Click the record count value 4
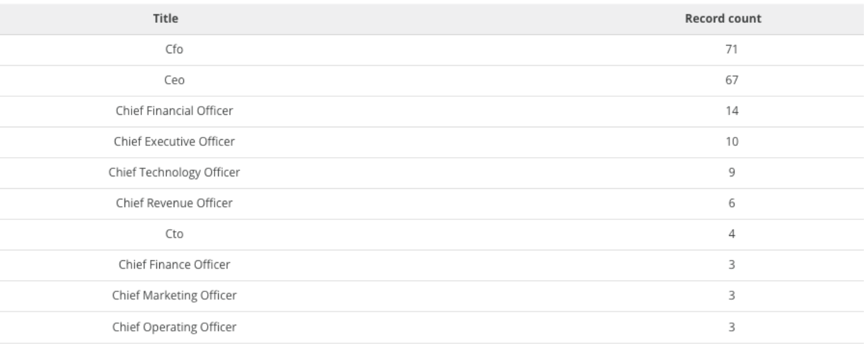 coord(732,234)
